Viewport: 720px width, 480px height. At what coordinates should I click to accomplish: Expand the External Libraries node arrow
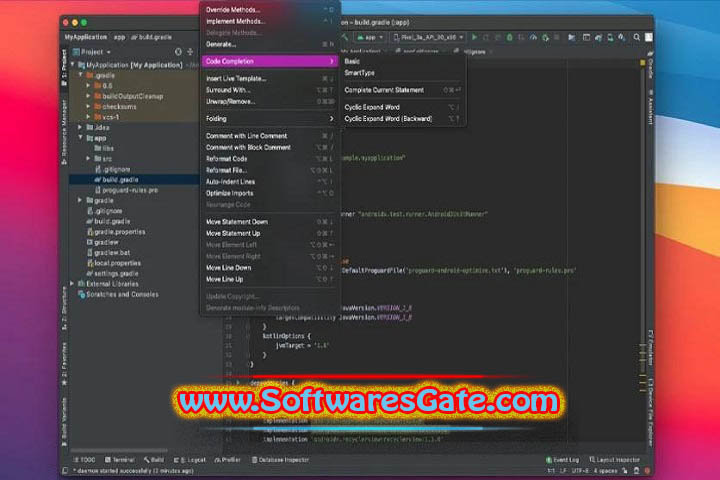(x=73, y=284)
